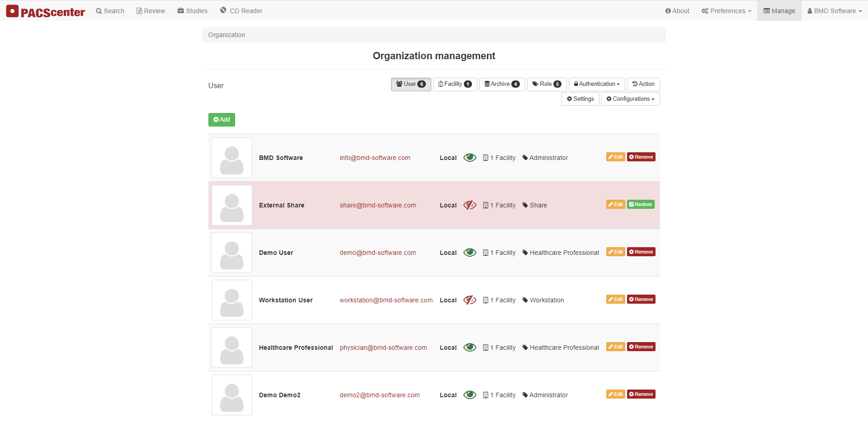Open the Review section
Screen dimensions: 868x437
coord(151,10)
